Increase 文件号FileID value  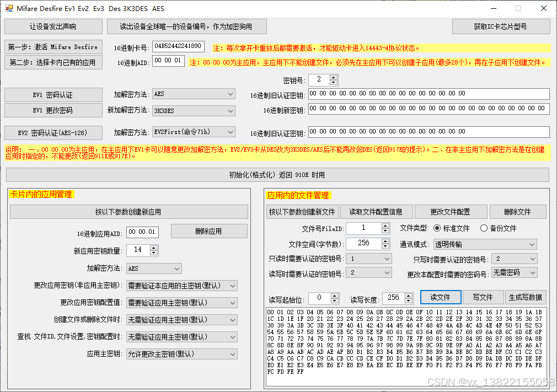point(385,226)
